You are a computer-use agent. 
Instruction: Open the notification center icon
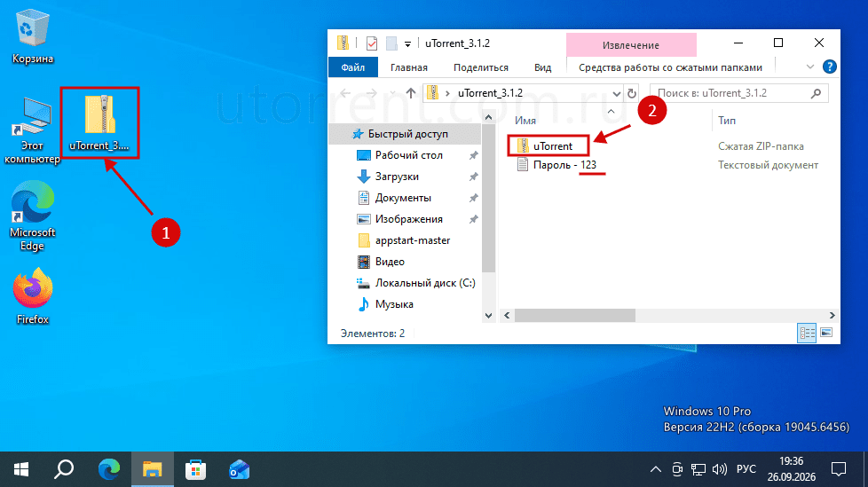(x=839, y=469)
